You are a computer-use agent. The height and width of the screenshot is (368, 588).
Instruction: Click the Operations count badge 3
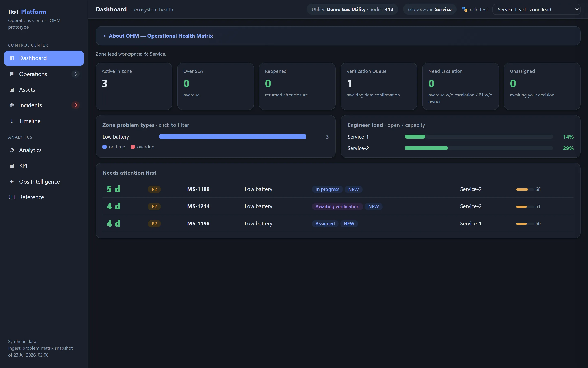point(76,74)
